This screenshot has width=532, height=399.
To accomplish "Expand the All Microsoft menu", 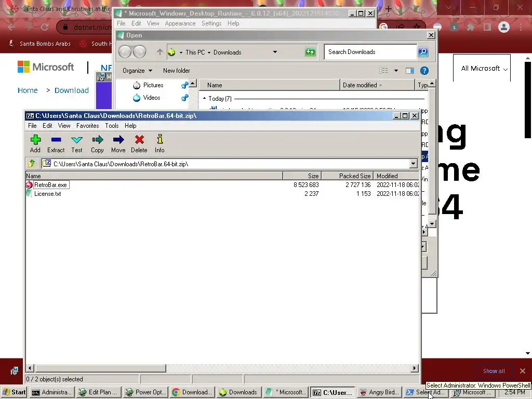I will [484, 68].
